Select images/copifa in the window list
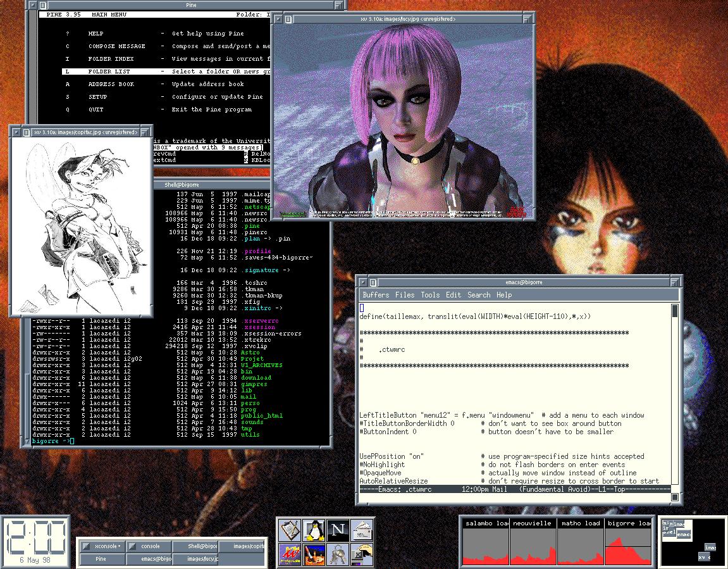This screenshot has height=569, width=728. pos(242,546)
